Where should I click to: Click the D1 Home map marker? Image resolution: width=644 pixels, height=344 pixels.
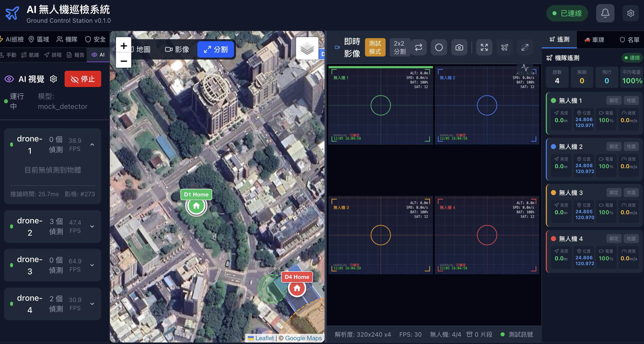coord(196,206)
